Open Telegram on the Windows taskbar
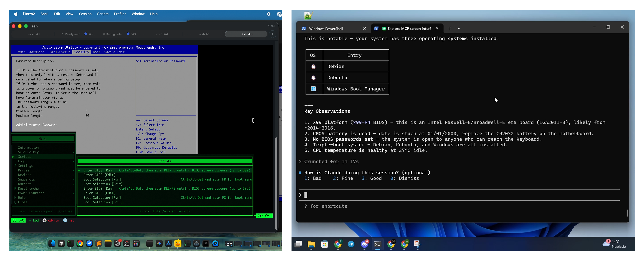 click(351, 244)
